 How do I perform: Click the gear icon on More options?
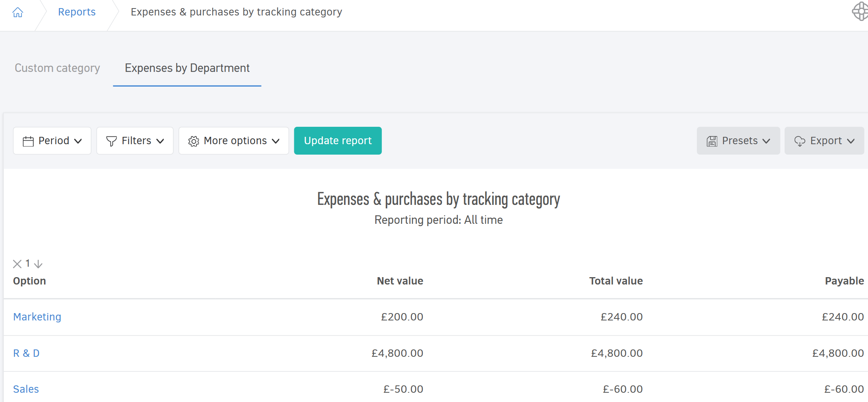click(193, 141)
